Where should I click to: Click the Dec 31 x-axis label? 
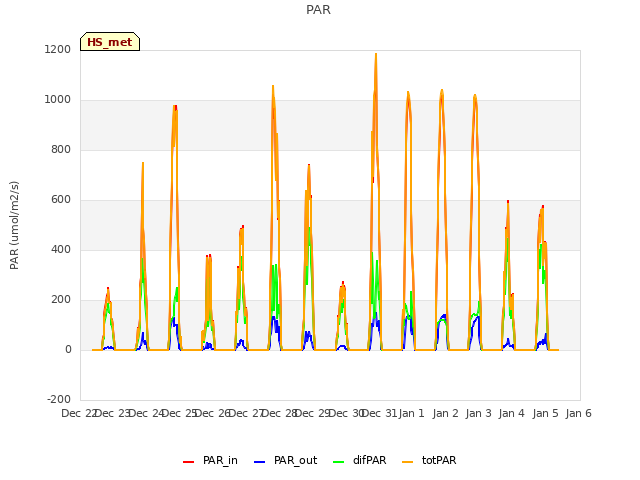[x=379, y=413]
